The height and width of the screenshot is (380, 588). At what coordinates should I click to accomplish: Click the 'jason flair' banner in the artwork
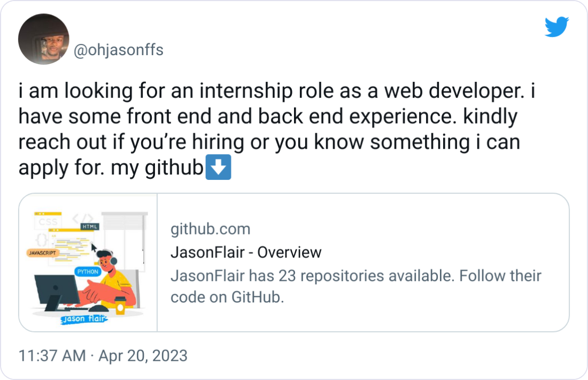tap(84, 318)
